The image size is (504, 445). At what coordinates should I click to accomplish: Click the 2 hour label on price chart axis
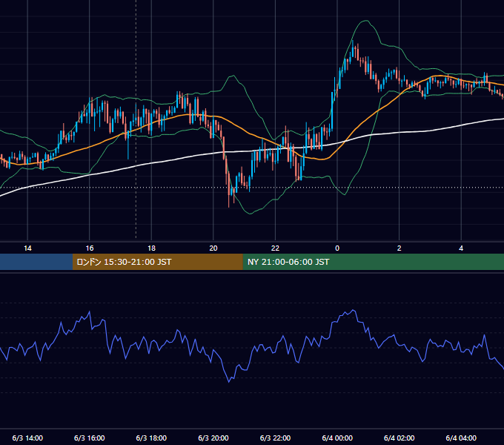pos(399,248)
